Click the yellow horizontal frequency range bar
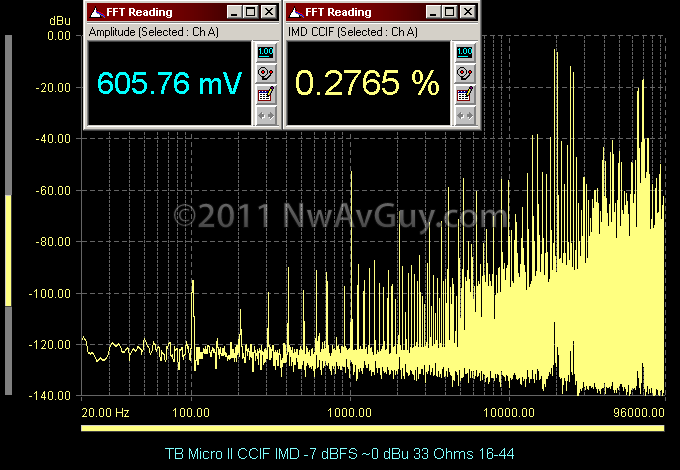The image size is (680, 470). [373, 428]
